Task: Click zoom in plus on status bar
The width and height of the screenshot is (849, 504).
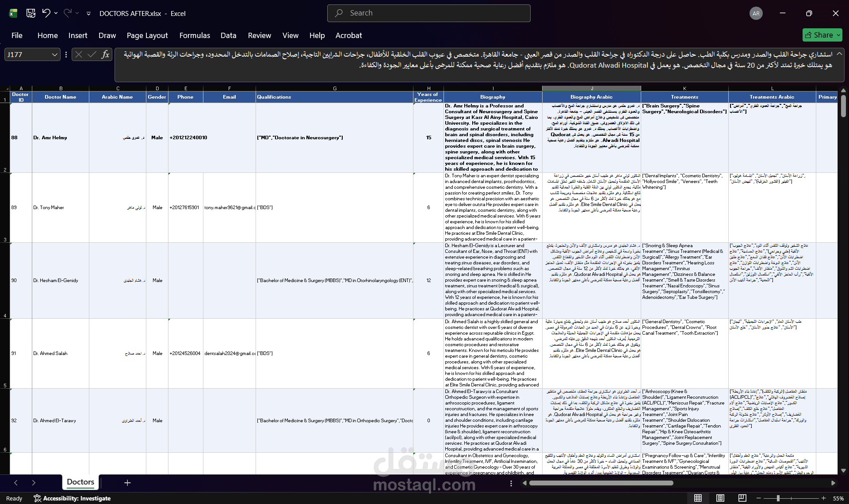Action: tap(823, 498)
